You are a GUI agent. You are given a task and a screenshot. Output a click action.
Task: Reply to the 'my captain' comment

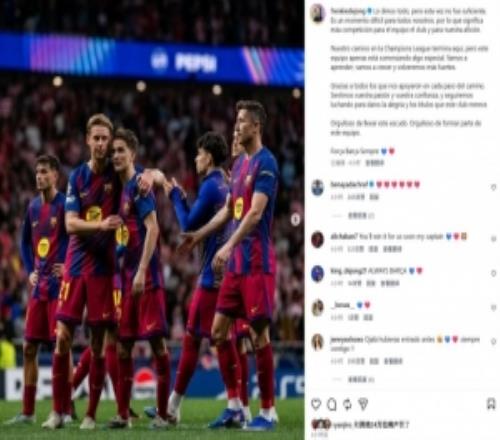click(373, 249)
